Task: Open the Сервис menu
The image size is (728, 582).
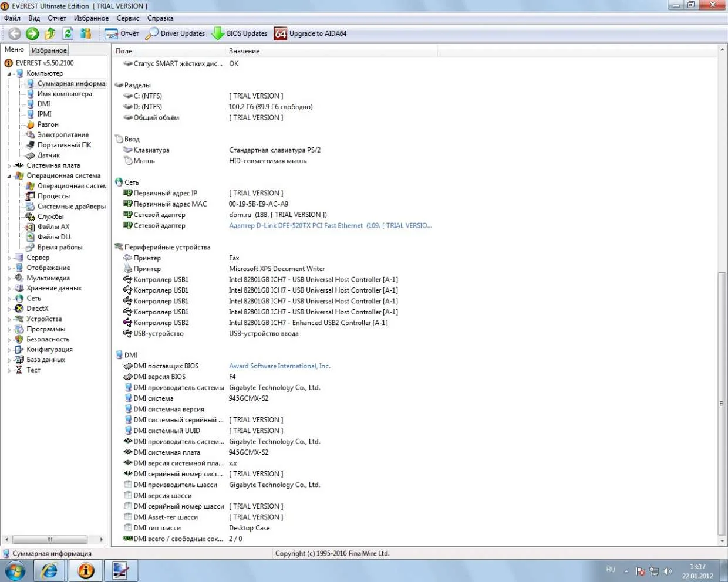Action: point(127,18)
